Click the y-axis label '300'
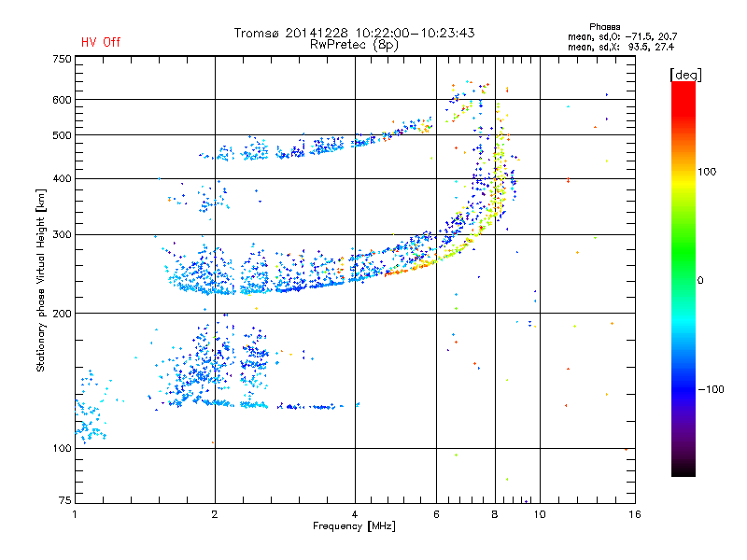Image resolution: width=747 pixels, height=560 pixels. pos(62,235)
